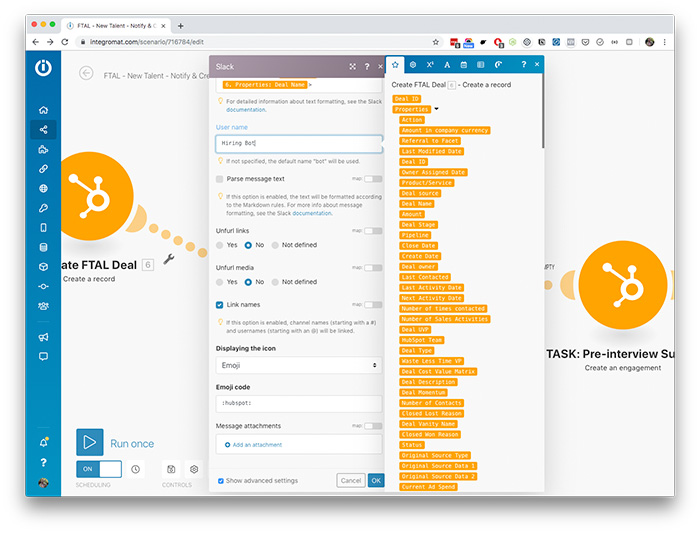Image resolution: width=700 pixels, height=533 pixels.
Task: Tick the Parse message text checkbox
Action: [x=220, y=179]
